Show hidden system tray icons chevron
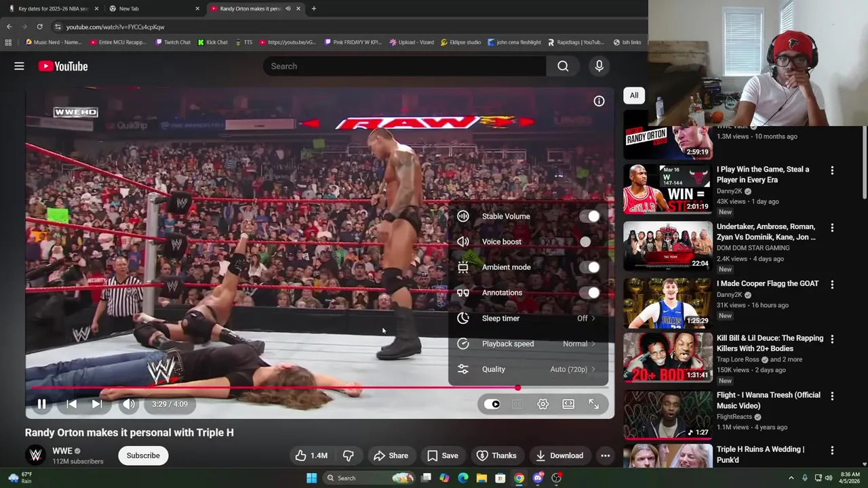 [791, 478]
